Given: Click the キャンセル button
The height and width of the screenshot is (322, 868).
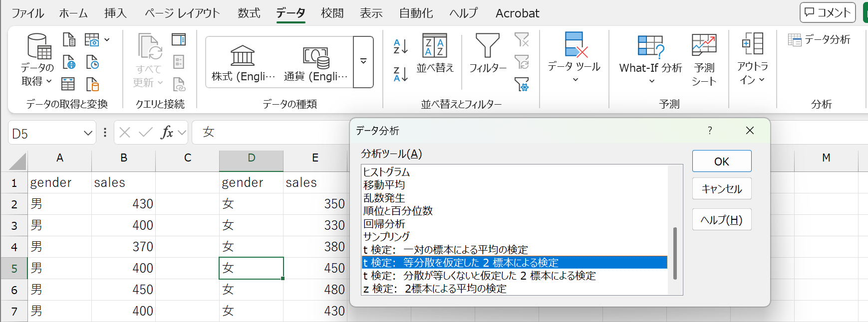Looking at the screenshot, I should (721, 189).
